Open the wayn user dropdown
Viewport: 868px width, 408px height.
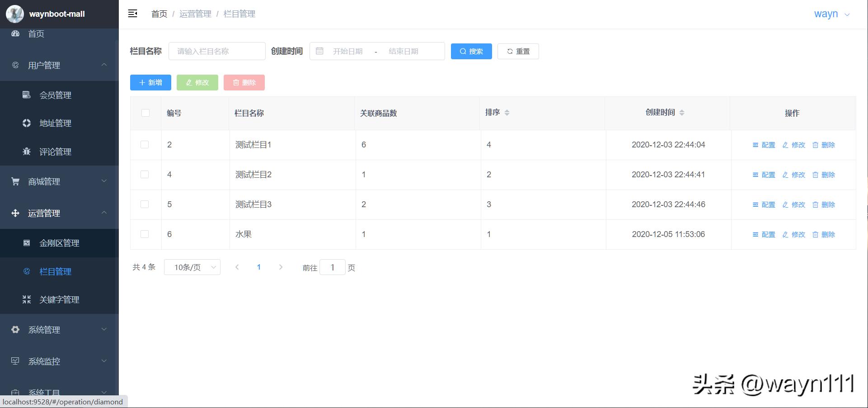click(x=831, y=14)
